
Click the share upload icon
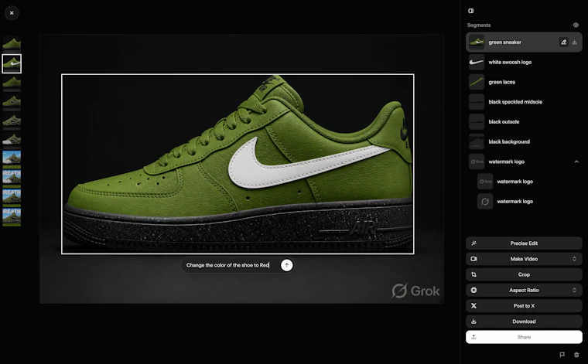click(474, 337)
